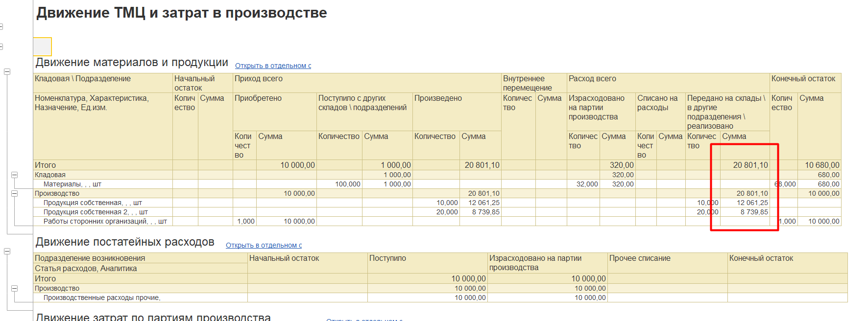Collapse the 'Движение материалов и продукции' section group

point(7,71)
